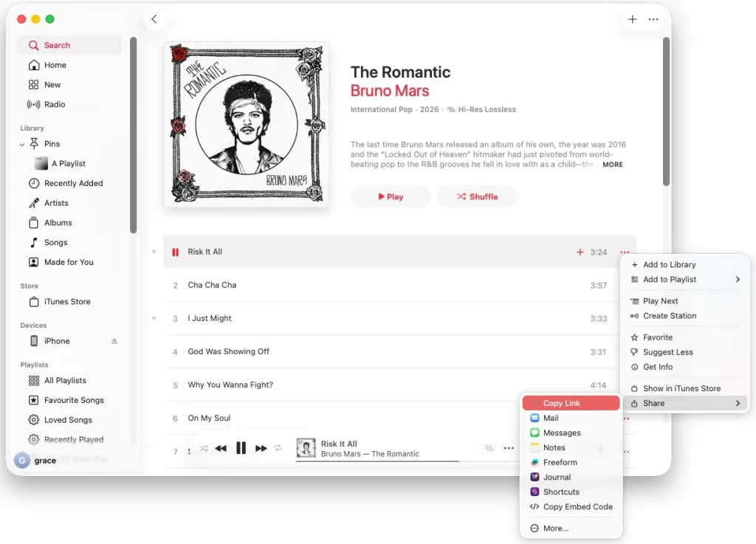This screenshot has height=544, width=756.
Task: Play The Romantic album
Action: (x=390, y=196)
